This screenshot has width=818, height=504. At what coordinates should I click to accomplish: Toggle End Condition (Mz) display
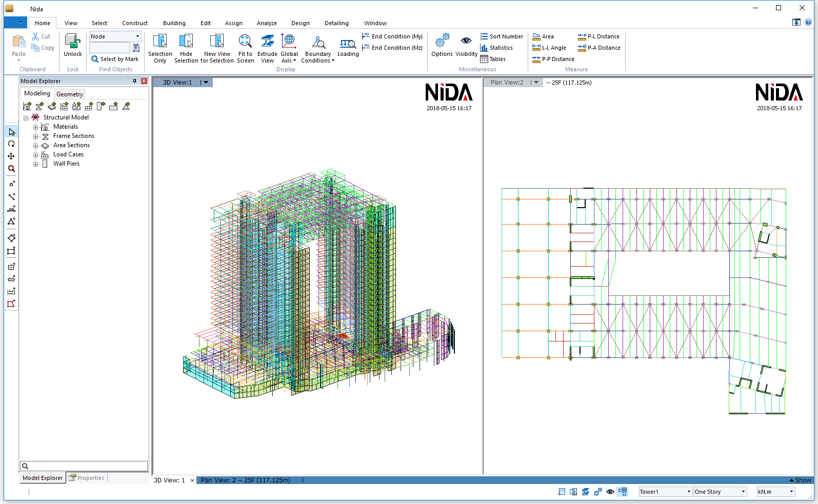(392, 48)
